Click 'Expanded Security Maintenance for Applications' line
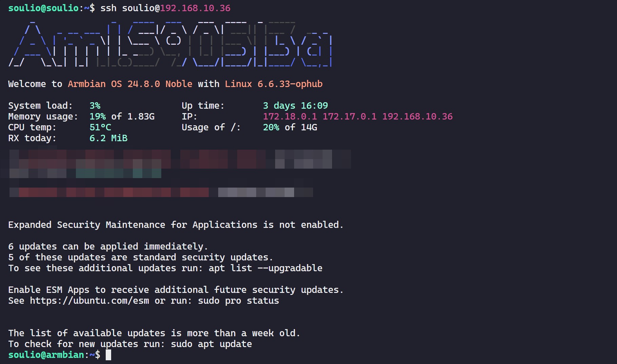 (176, 225)
